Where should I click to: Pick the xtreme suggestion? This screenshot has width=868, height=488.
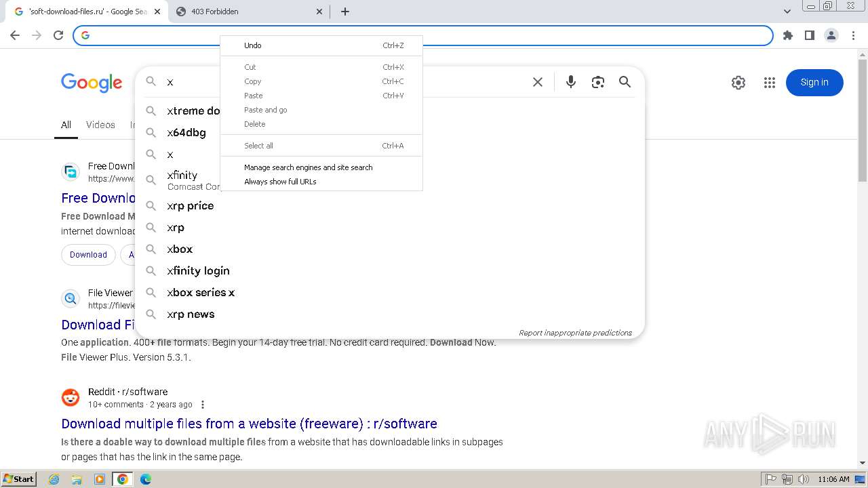coord(178,111)
